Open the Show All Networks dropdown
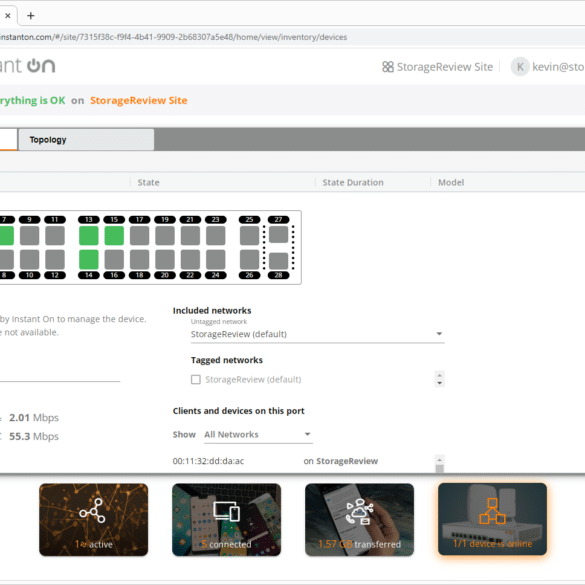This screenshot has height=585, width=585. [258, 435]
